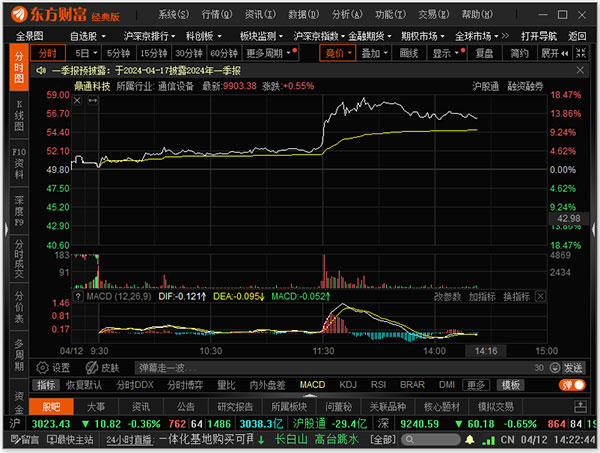Switch to the 公告 tab
Image resolution: width=600 pixels, height=453 pixels.
[186, 407]
